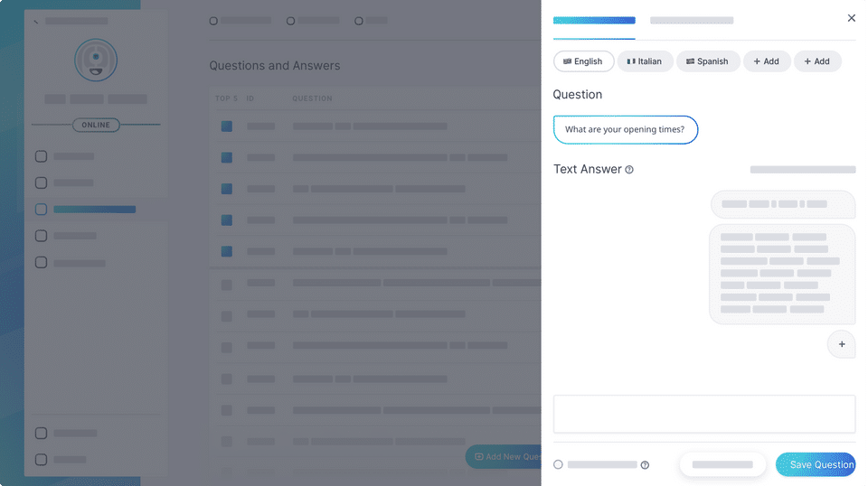
Task: Select the English language tab
Action: point(583,61)
